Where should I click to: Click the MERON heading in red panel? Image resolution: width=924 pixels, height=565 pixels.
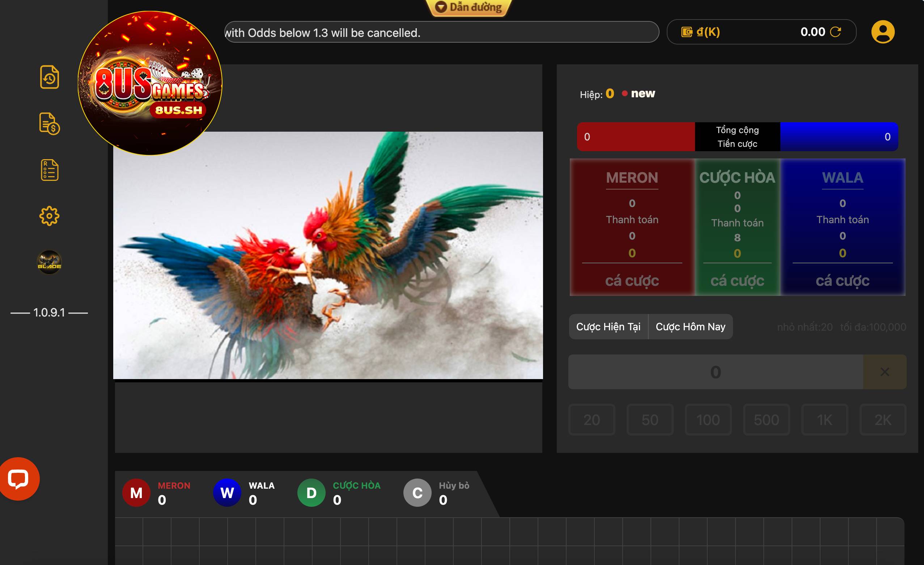point(632,178)
